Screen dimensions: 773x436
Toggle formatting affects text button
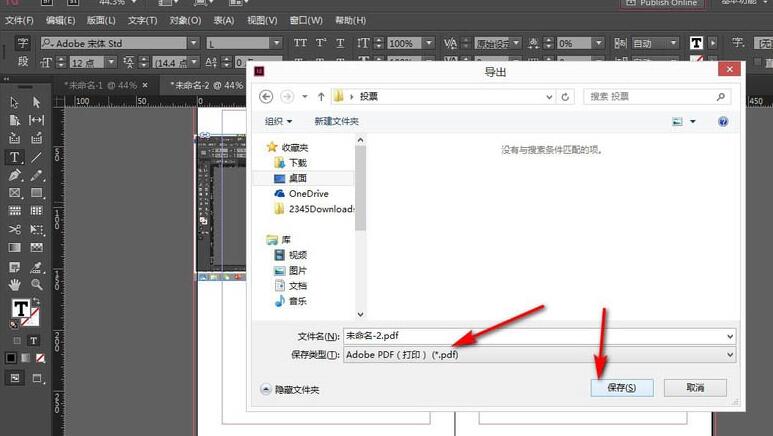coord(34,340)
